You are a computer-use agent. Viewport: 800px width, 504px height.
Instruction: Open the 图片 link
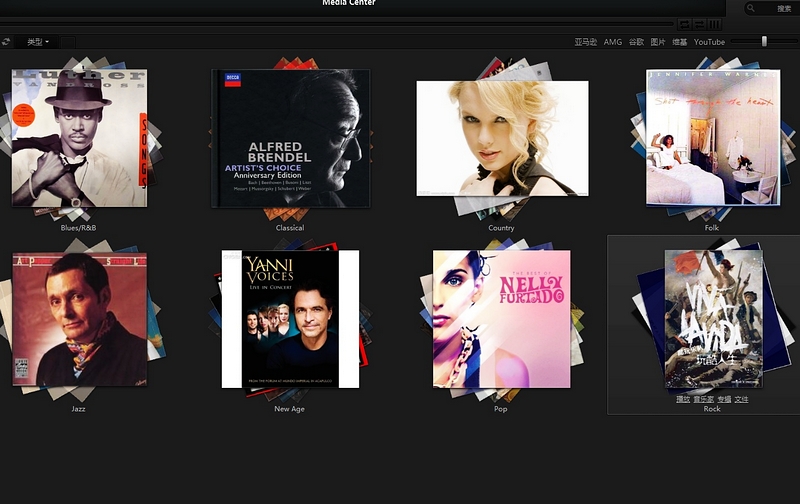point(658,42)
